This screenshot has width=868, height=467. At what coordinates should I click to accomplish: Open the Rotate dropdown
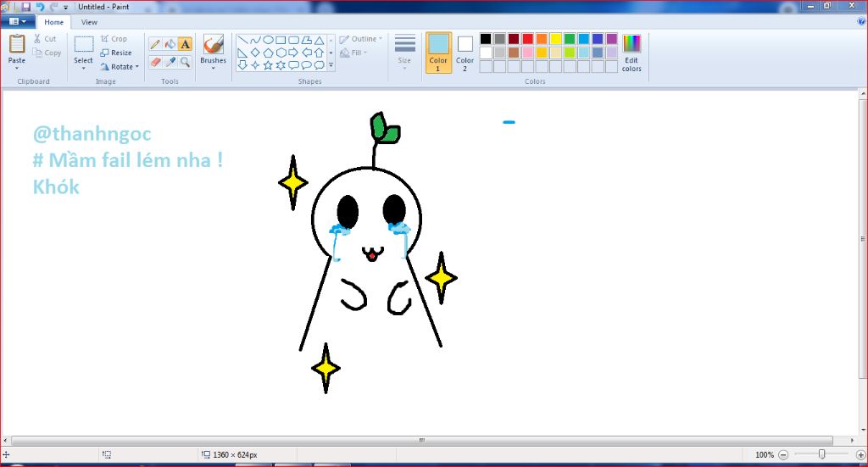coord(120,66)
